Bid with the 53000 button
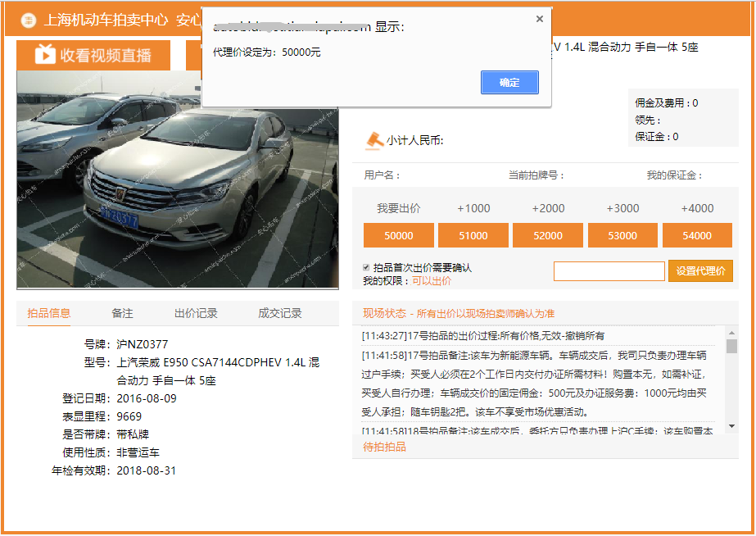Screen dimensions: 756x536 click(x=622, y=235)
